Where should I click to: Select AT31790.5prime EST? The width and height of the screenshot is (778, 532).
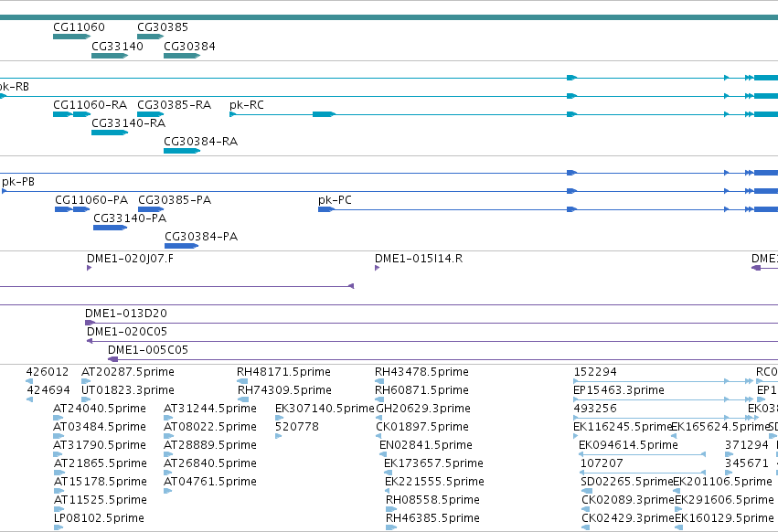click(58, 454)
